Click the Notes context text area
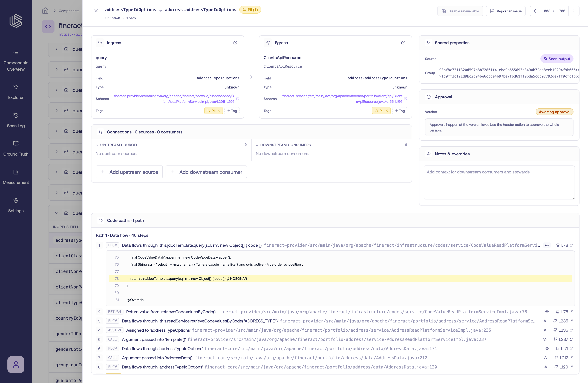Screen dimensions: 588x383 click(x=499, y=182)
